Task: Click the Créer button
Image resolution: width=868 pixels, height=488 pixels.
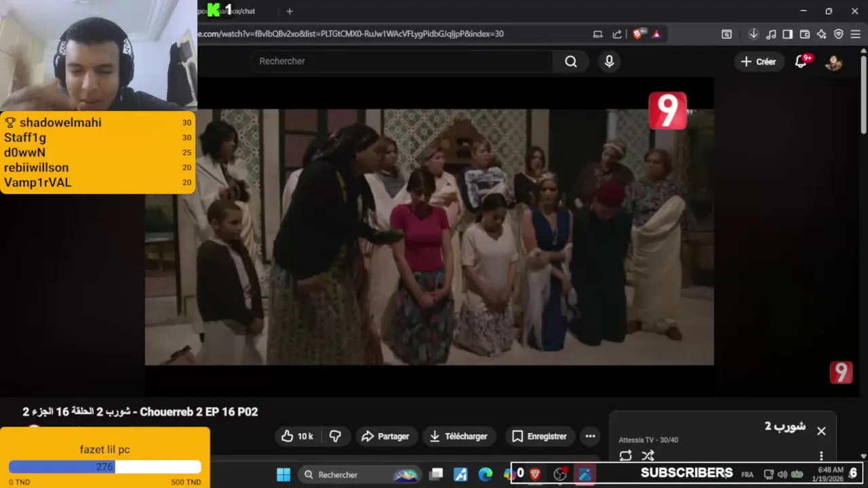Action: coord(758,62)
